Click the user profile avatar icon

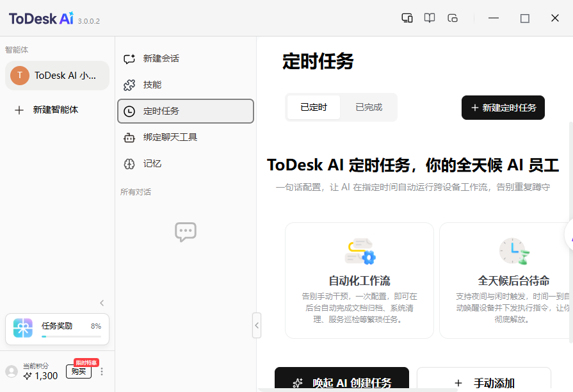pyautogui.click(x=12, y=371)
